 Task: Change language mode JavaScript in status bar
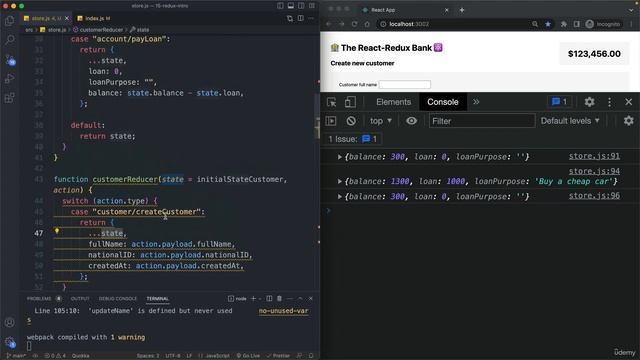214,356
